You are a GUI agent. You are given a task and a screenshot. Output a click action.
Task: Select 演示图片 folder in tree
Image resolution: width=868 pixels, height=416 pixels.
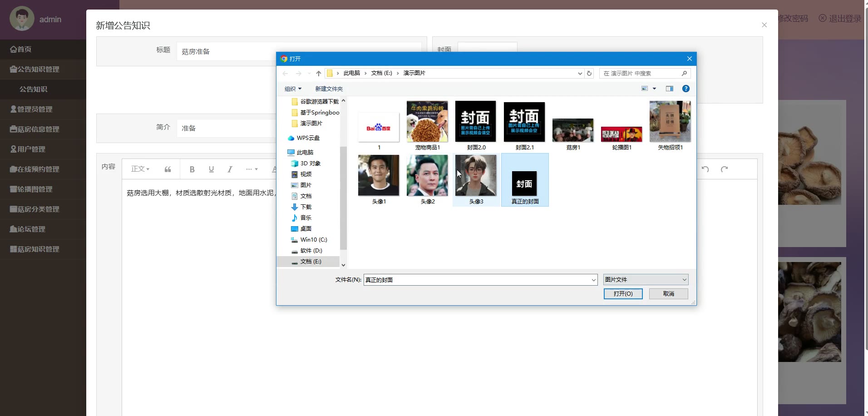[307, 123]
